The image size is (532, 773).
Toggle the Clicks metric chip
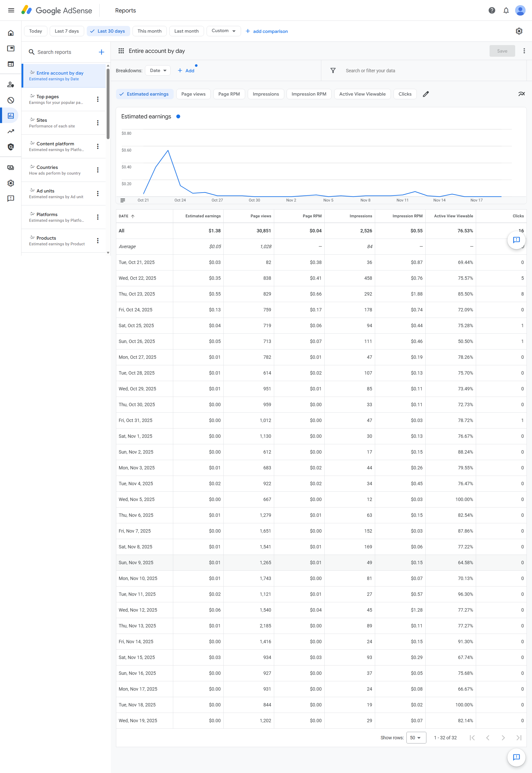tap(405, 94)
